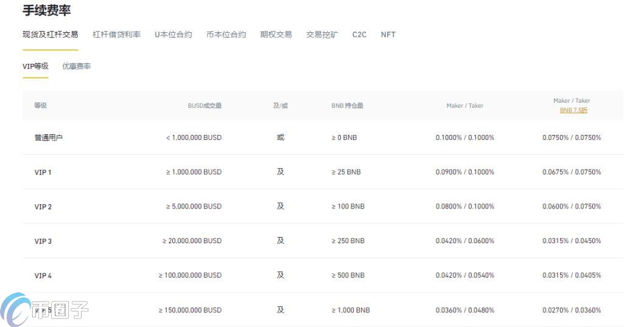The image size is (644, 327).
Task: Click the ≥ 1,000,000 BUSD cell
Action: 194,172
